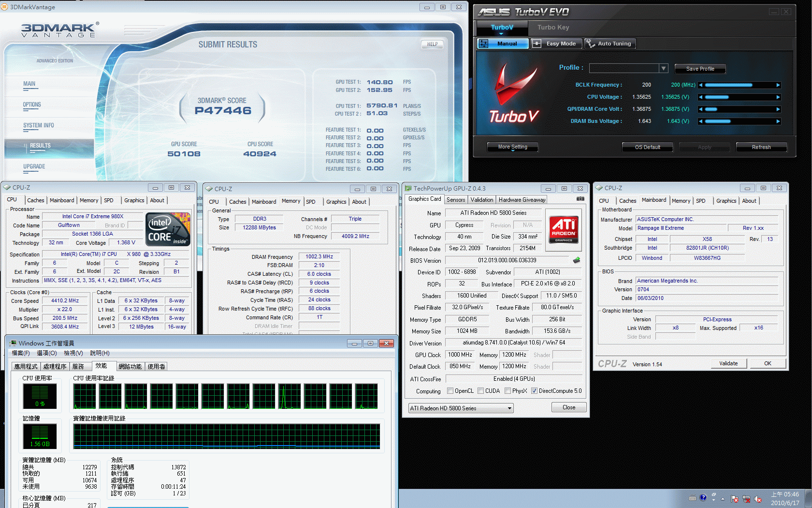This screenshot has height=508, width=812.
Task: Toggle the CUDA checkbox in GPU-Z
Action: [x=481, y=391]
